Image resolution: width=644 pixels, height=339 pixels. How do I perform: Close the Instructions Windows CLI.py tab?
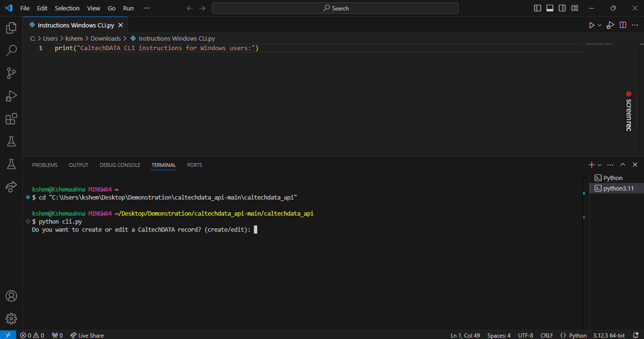pos(121,25)
